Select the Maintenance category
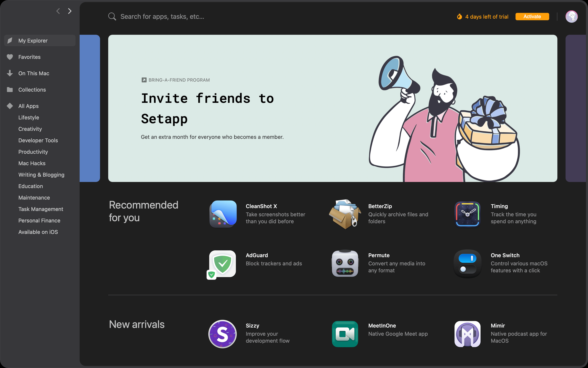 click(34, 197)
